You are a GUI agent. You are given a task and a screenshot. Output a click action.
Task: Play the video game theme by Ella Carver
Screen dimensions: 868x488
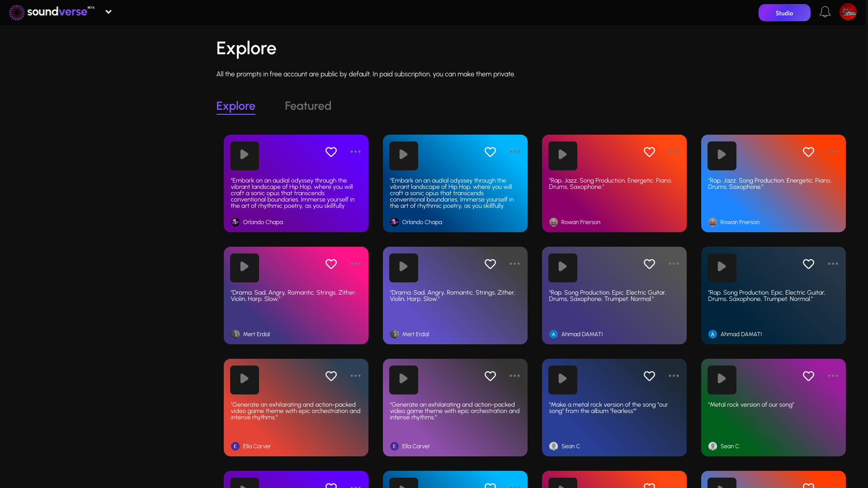[245, 380]
